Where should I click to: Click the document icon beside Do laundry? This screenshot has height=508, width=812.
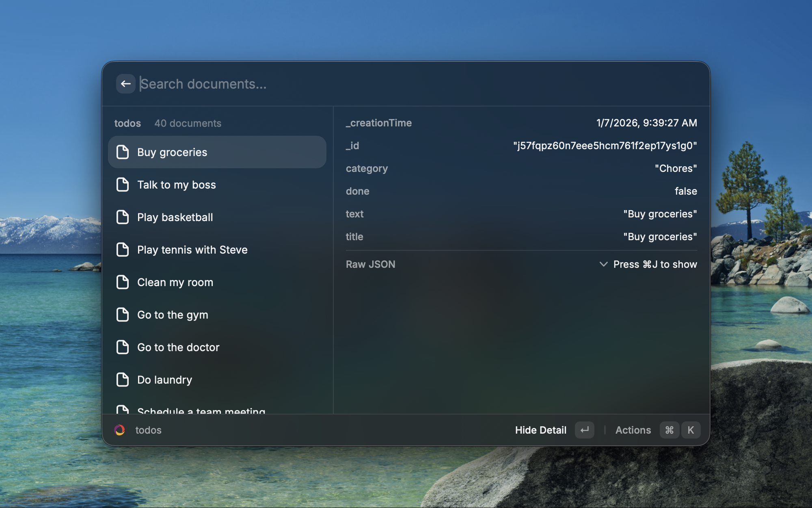coord(123,380)
